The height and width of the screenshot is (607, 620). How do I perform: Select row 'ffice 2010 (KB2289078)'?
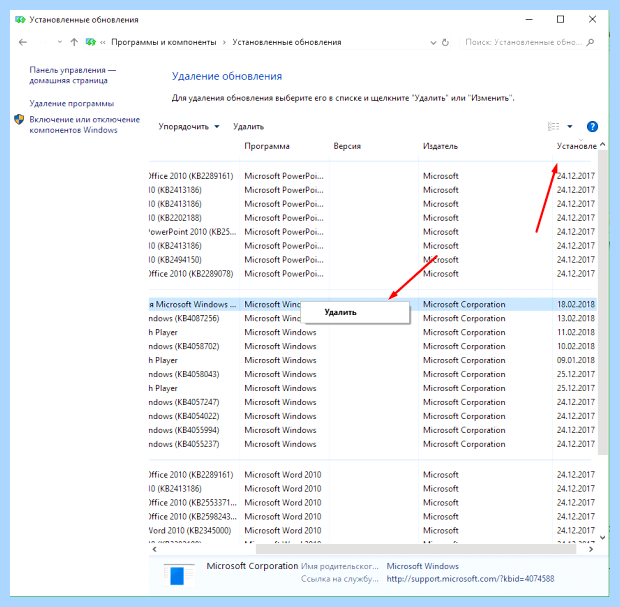click(x=372, y=274)
